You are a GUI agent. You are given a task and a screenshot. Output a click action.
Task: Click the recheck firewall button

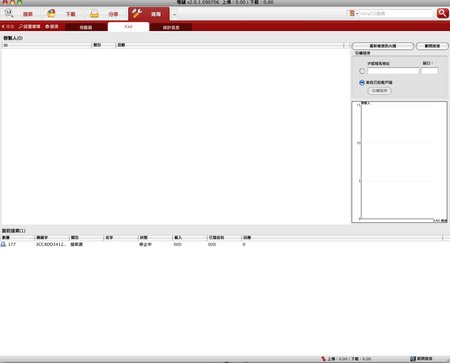(383, 46)
